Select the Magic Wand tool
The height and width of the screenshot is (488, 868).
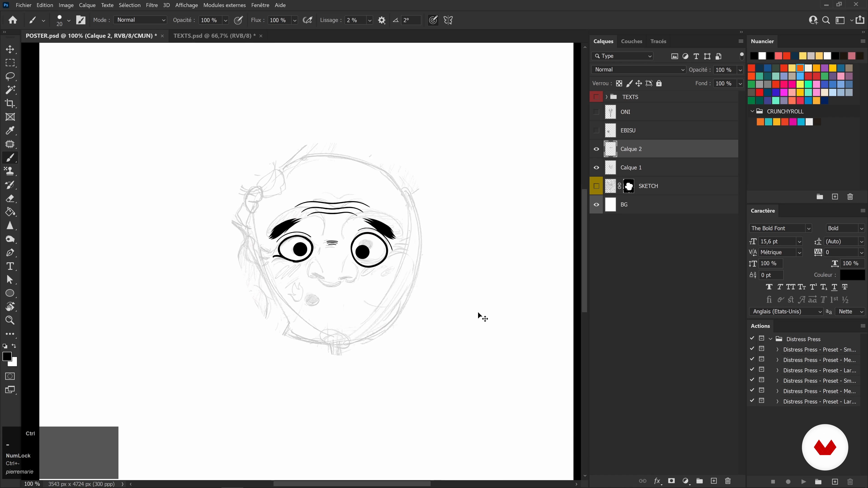point(10,90)
